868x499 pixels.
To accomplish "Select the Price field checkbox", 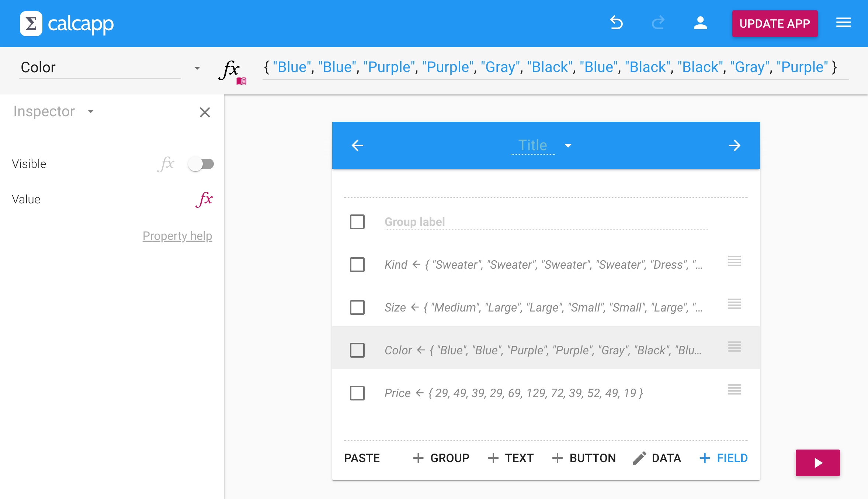I will [357, 393].
